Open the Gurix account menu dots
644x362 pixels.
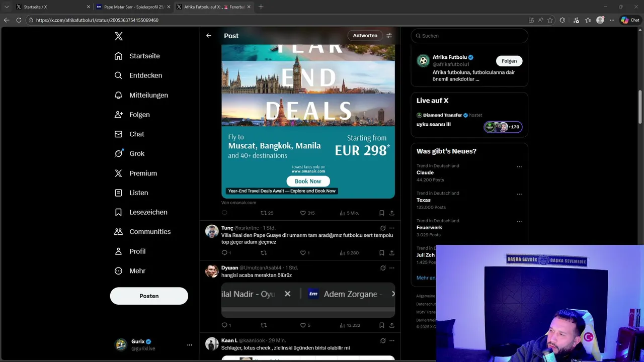pyautogui.click(x=190, y=345)
